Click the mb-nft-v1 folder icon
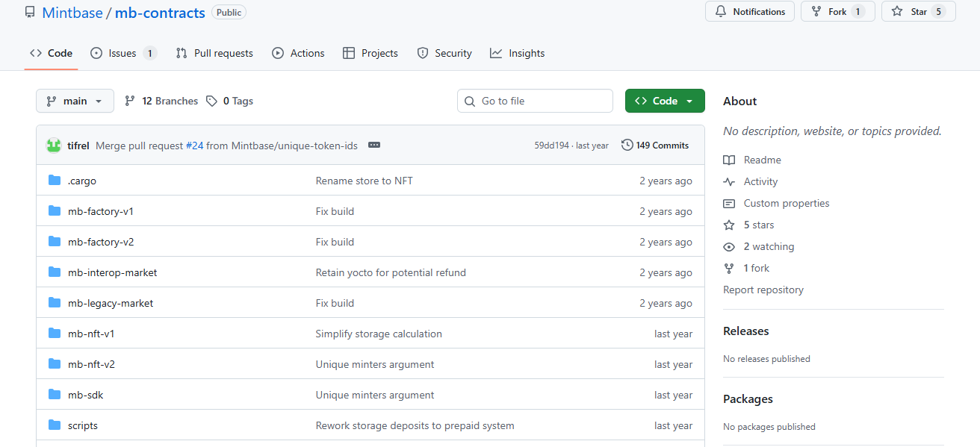 (55, 334)
